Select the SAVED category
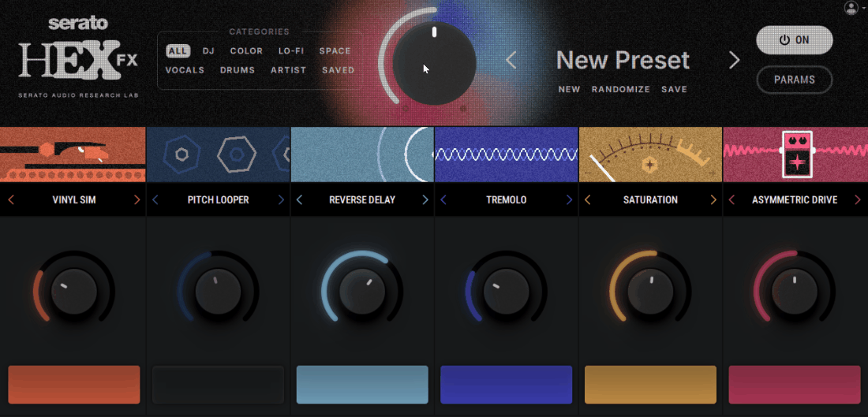 (339, 70)
